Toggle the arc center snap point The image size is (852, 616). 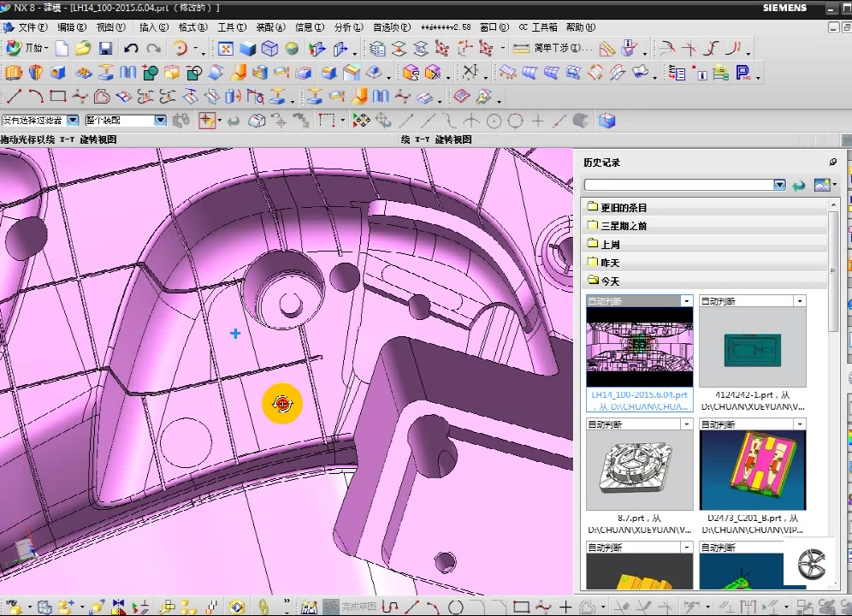pyautogui.click(x=494, y=121)
